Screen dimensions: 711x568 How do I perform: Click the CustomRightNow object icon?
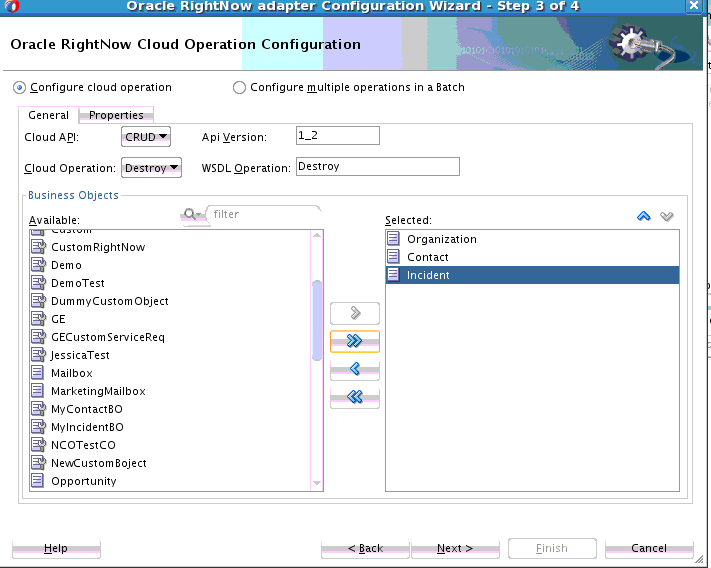(x=39, y=247)
